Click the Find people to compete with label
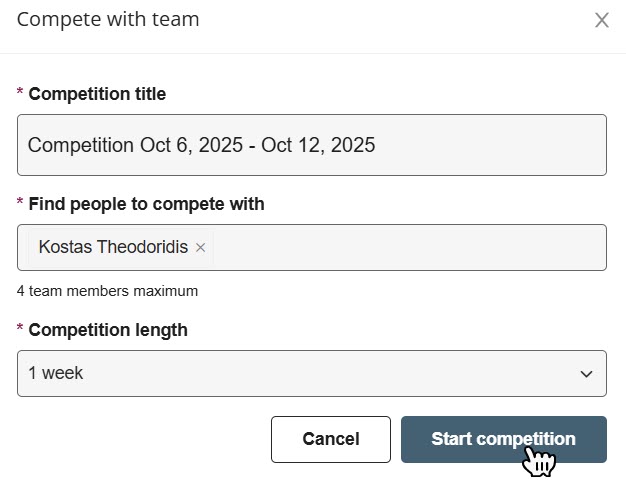Image resolution: width=626 pixels, height=483 pixels. pos(146,204)
